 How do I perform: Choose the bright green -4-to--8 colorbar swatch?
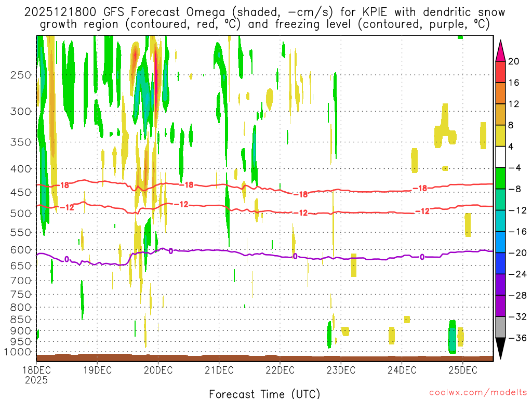[x=500, y=178]
